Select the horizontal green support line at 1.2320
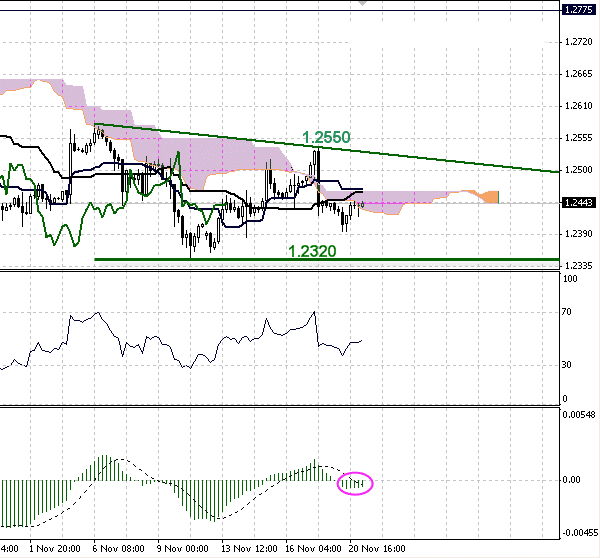Image resolution: width=600 pixels, height=558 pixels. [327, 259]
